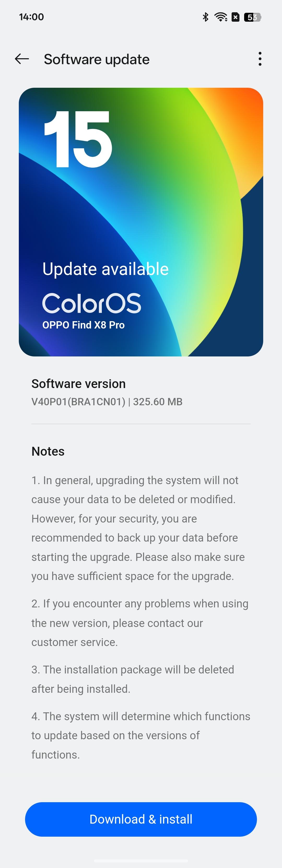Tap the back arrow icon
282x868 pixels.
click(x=22, y=59)
